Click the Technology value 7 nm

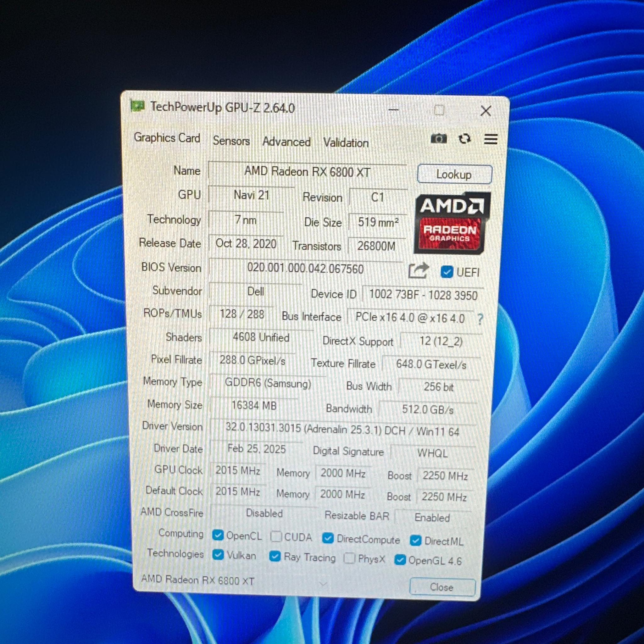(x=246, y=220)
